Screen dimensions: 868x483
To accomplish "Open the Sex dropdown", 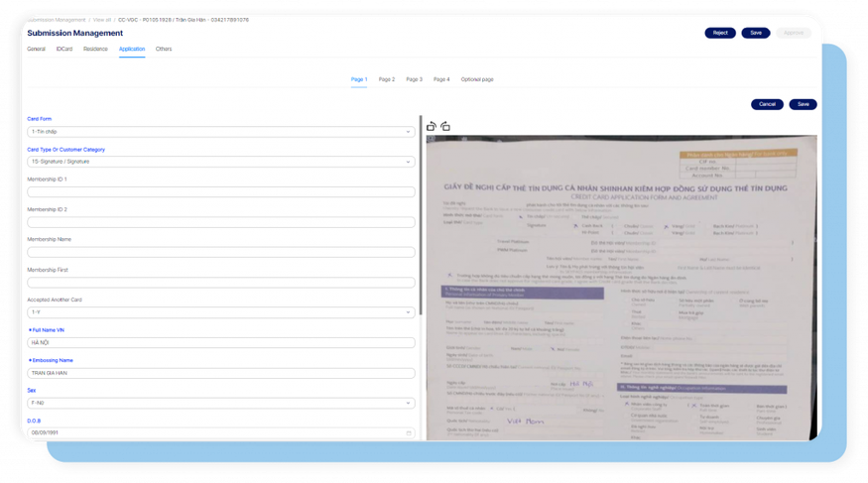I will click(221, 404).
